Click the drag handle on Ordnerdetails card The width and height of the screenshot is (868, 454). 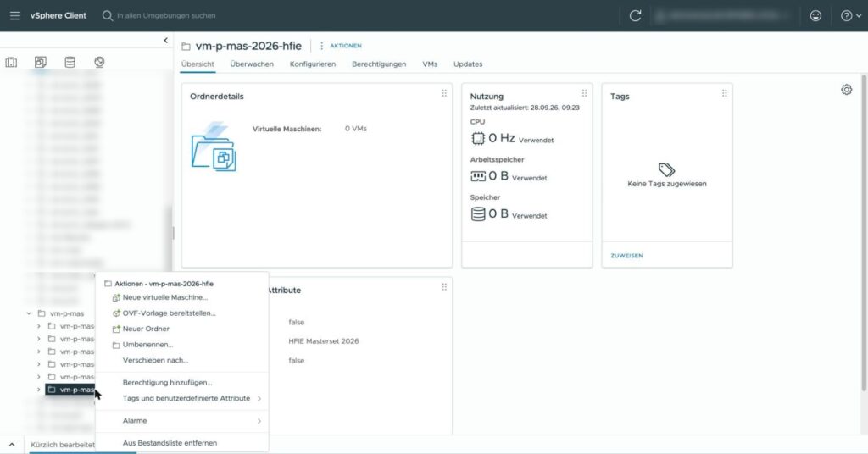pos(444,93)
